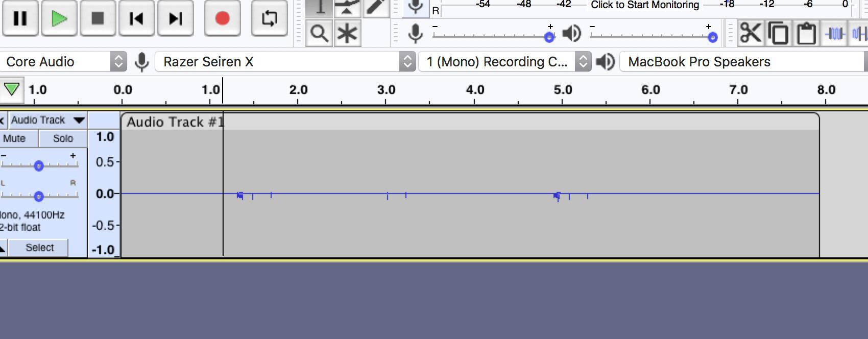The image size is (868, 339).
Task: Stop playback with the Stop button
Action: (98, 18)
